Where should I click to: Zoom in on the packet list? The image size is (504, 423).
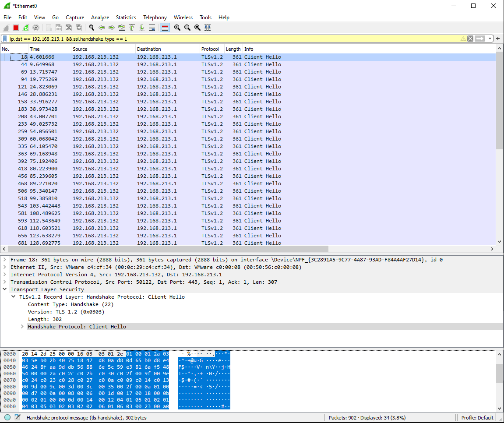pyautogui.click(x=177, y=27)
